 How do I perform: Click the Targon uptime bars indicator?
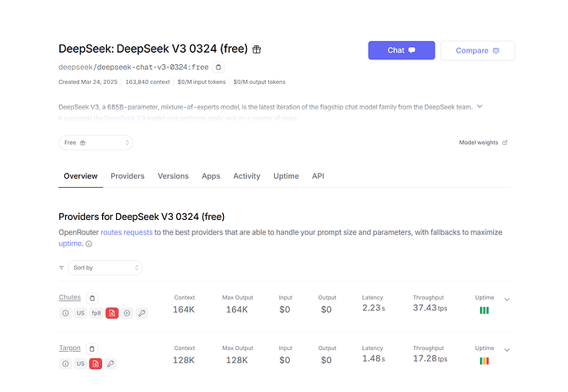click(484, 361)
